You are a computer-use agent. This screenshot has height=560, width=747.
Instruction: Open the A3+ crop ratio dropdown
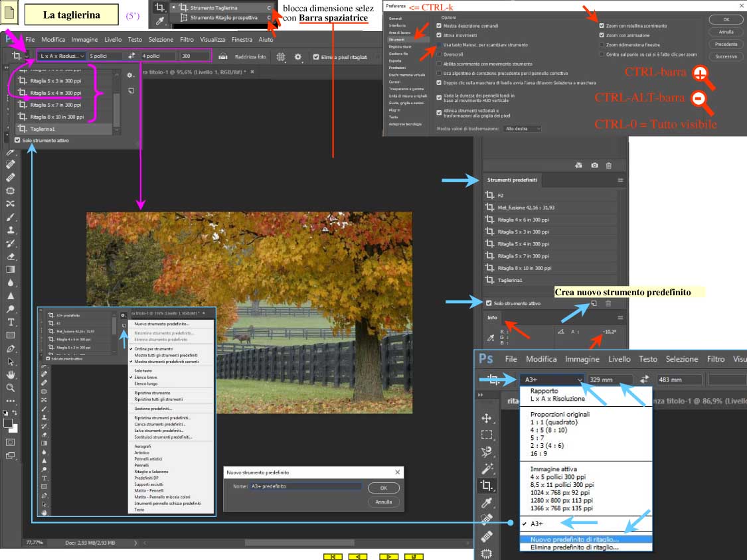pos(552,380)
